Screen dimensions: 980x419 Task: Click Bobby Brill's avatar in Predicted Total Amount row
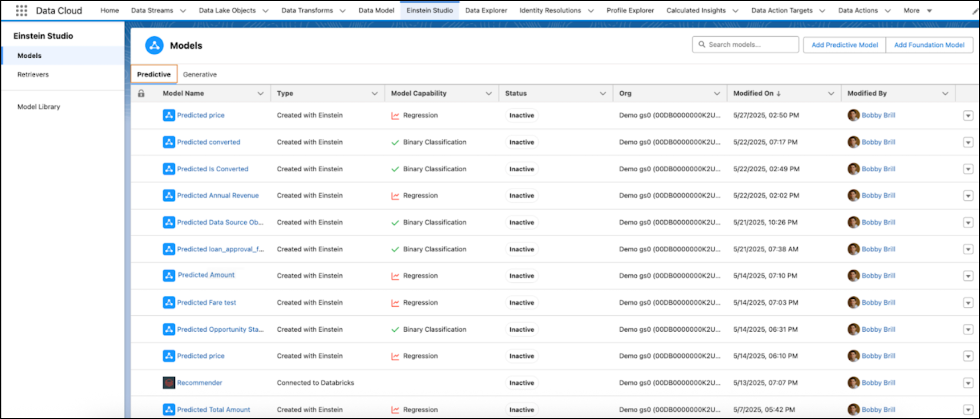[853, 409]
